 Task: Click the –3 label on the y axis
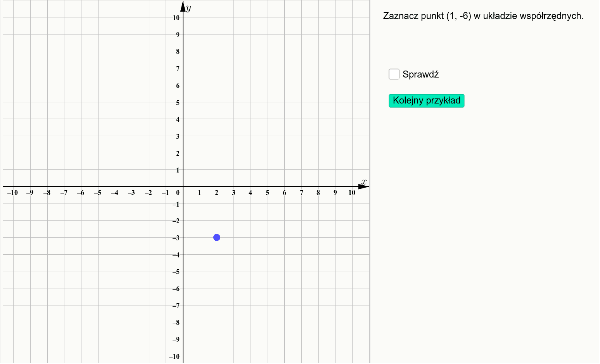pos(176,238)
